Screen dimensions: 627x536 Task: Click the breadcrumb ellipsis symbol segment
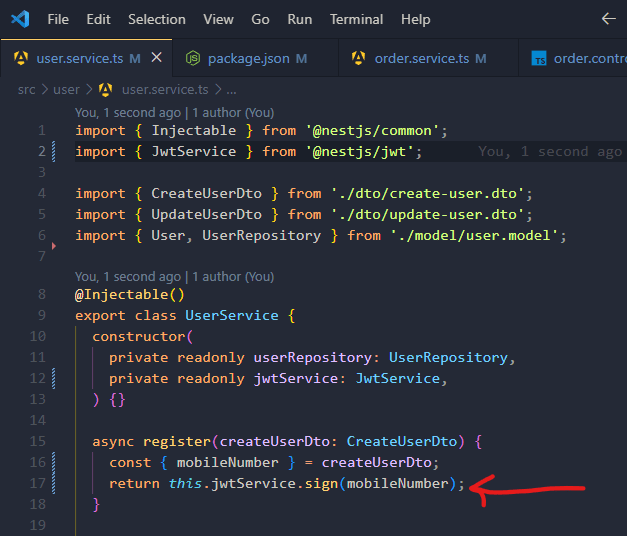[x=232, y=90]
